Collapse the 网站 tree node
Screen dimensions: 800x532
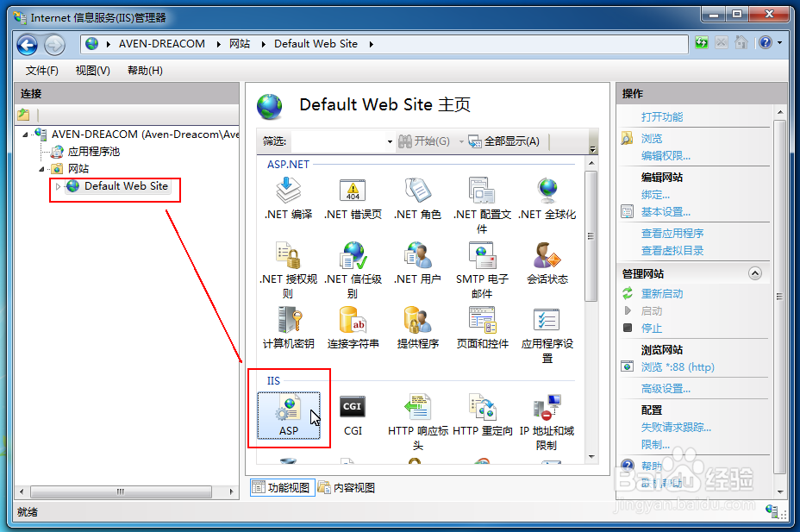41,169
